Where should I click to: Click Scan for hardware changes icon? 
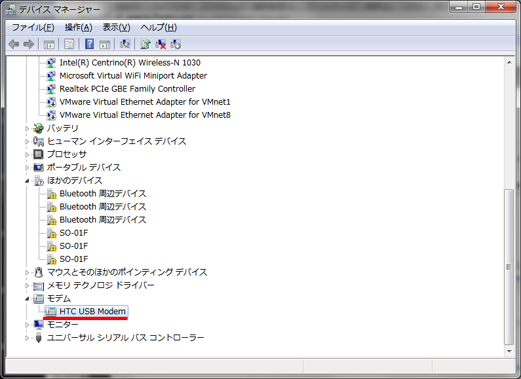[125, 44]
